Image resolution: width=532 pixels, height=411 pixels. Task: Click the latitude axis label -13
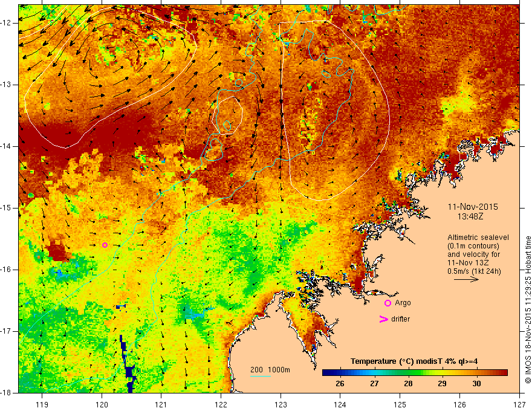click(6, 85)
